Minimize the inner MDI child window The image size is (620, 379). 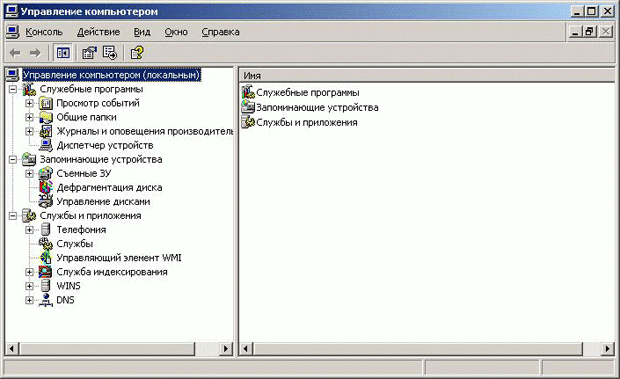(575, 32)
